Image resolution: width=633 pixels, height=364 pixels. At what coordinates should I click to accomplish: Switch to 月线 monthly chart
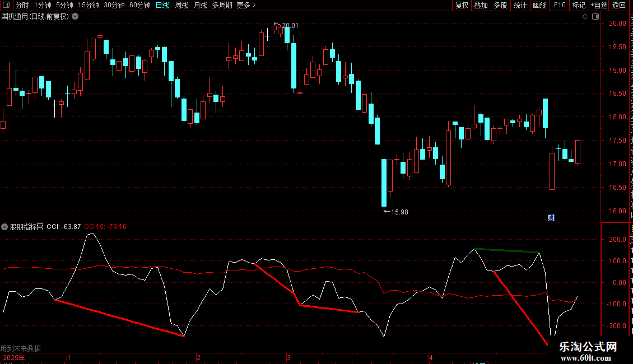[200, 5]
